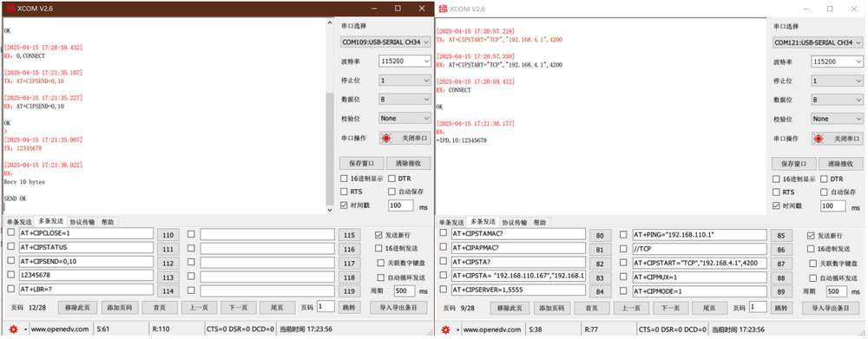Click '+IPD,10:12345678' line in right receive area

coord(461,141)
